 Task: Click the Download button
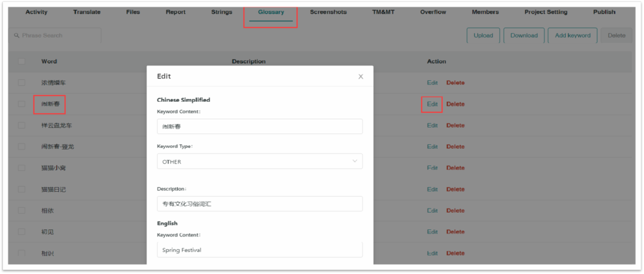[x=524, y=36]
